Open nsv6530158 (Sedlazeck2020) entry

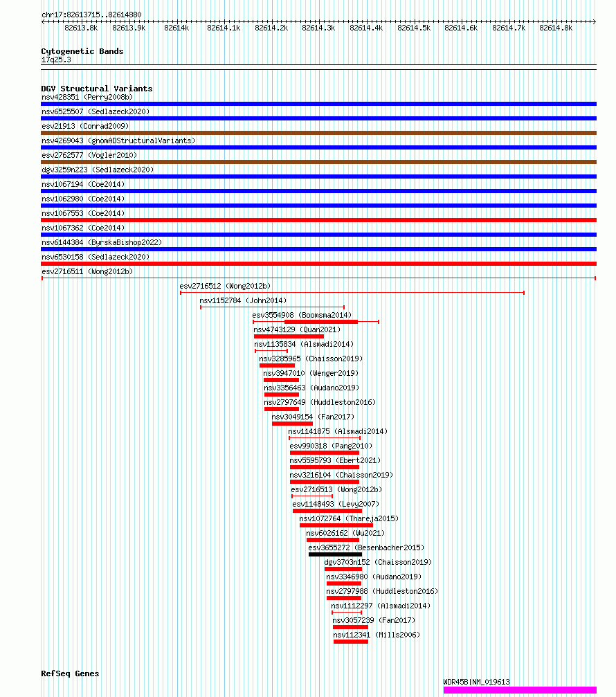tap(96, 257)
